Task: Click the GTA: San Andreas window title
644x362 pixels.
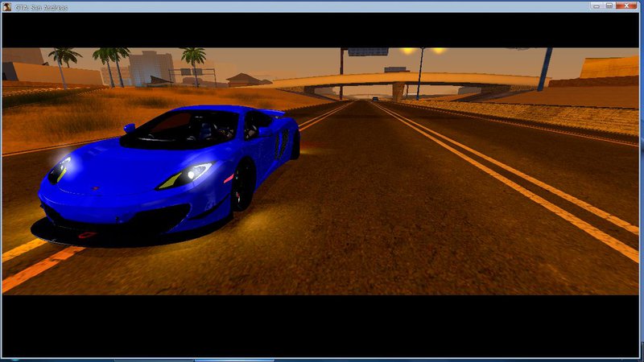Action: pos(41,7)
